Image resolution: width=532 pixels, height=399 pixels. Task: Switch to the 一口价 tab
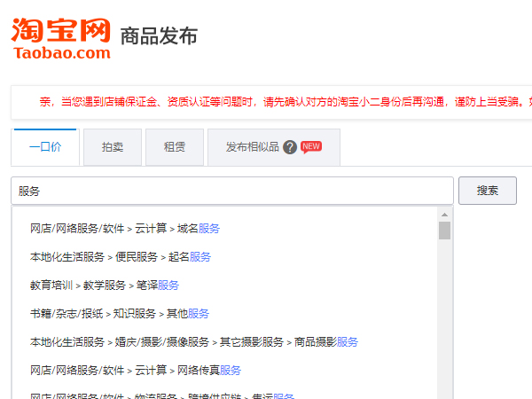tap(45, 147)
